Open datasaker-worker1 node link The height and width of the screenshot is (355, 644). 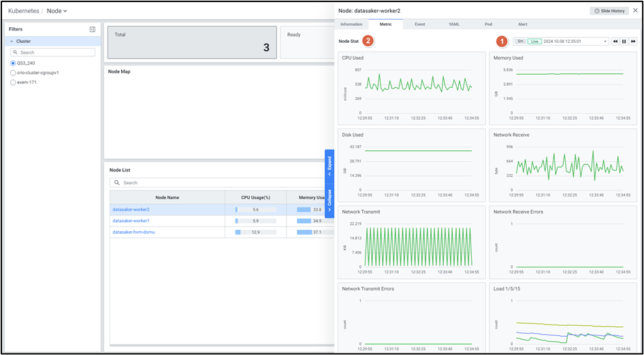131,221
